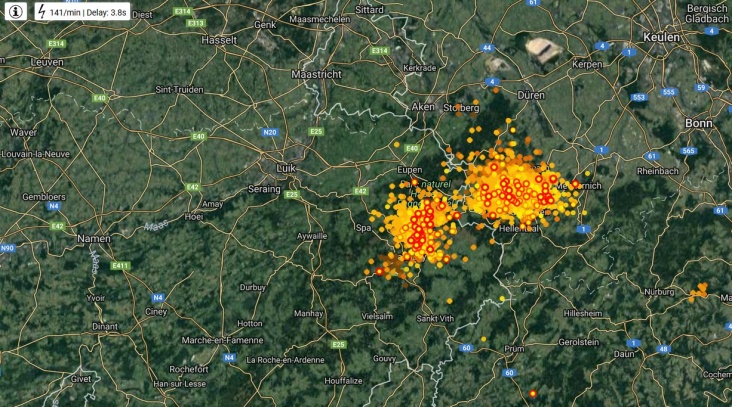Select the isolated red lightning strike at bottom
The width and height of the screenshot is (732, 407).
tap(533, 394)
